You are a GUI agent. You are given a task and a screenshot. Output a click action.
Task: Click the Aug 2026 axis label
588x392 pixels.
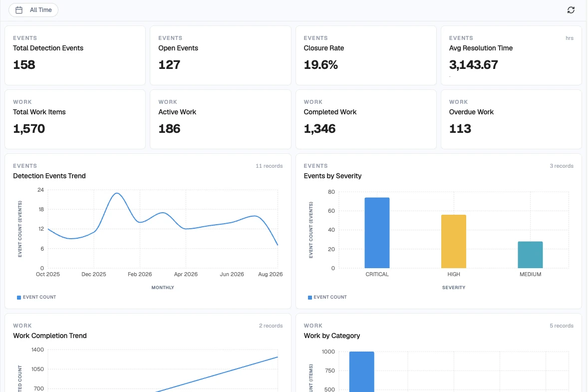coord(271,274)
